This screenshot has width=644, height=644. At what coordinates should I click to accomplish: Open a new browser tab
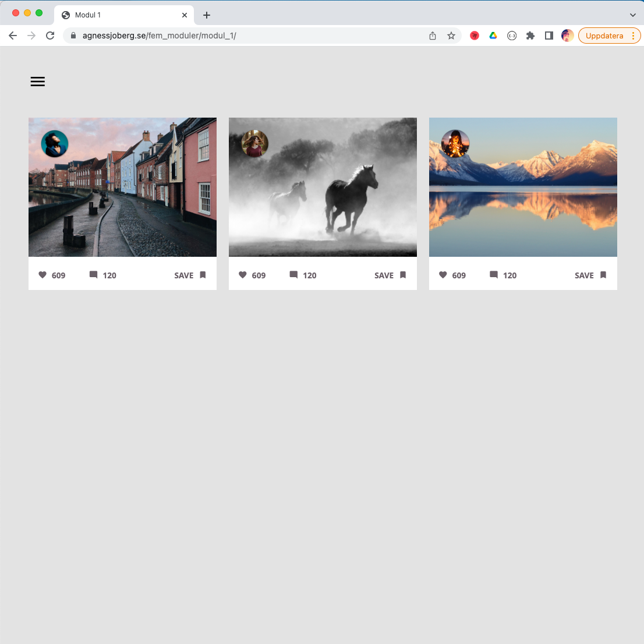click(207, 15)
